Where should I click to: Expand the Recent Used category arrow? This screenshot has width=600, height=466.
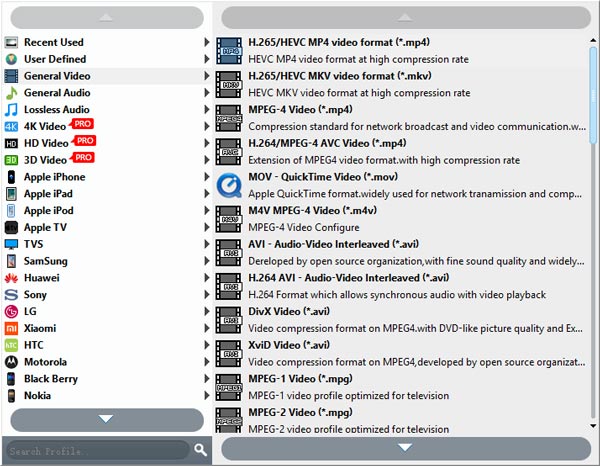207,42
